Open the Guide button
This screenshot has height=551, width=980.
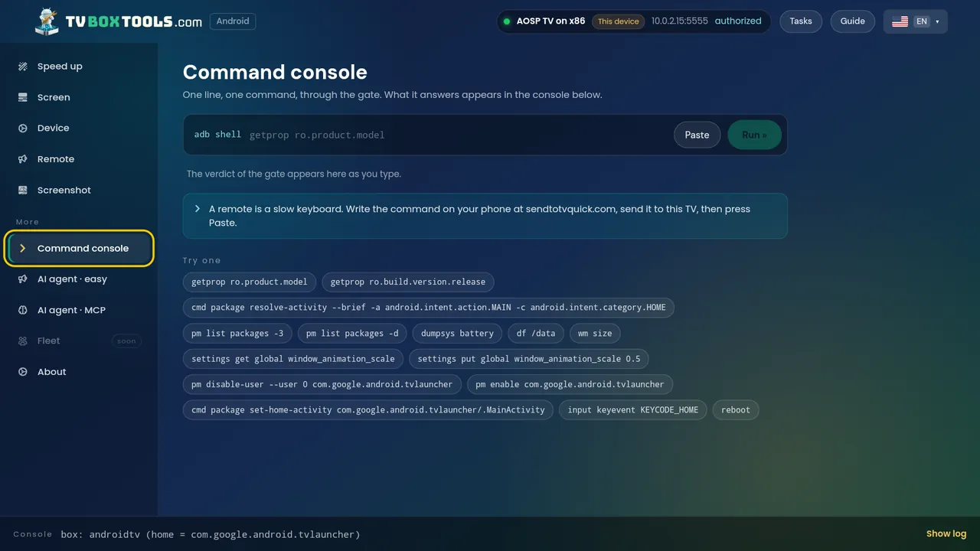point(852,21)
